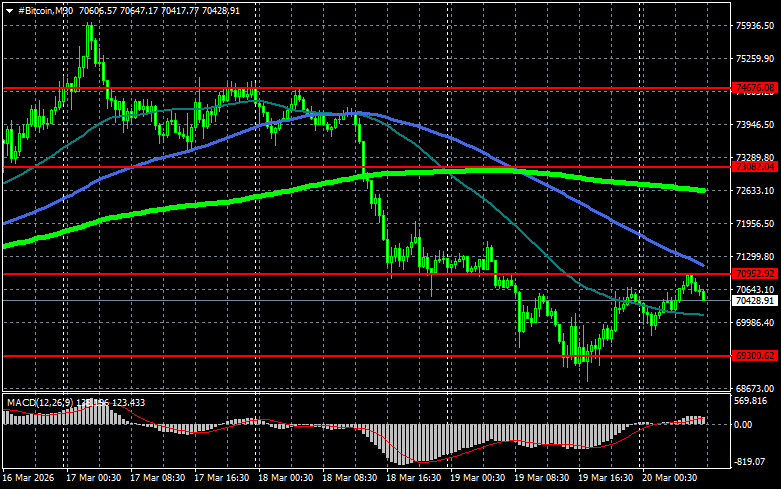Click the open value 70606.57 in the header
781x489 pixels.
[98, 10]
